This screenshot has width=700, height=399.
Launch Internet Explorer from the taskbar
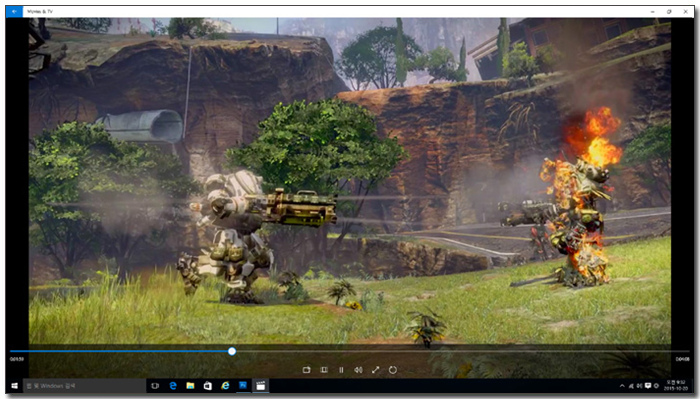click(225, 386)
